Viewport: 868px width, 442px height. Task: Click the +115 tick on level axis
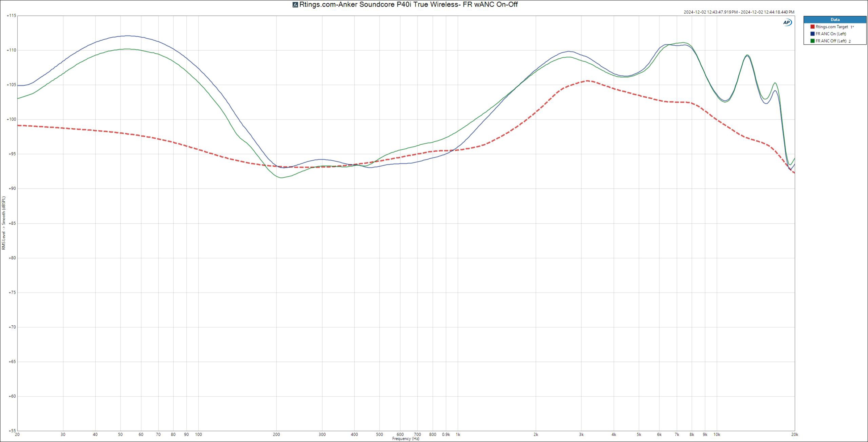pyautogui.click(x=11, y=16)
